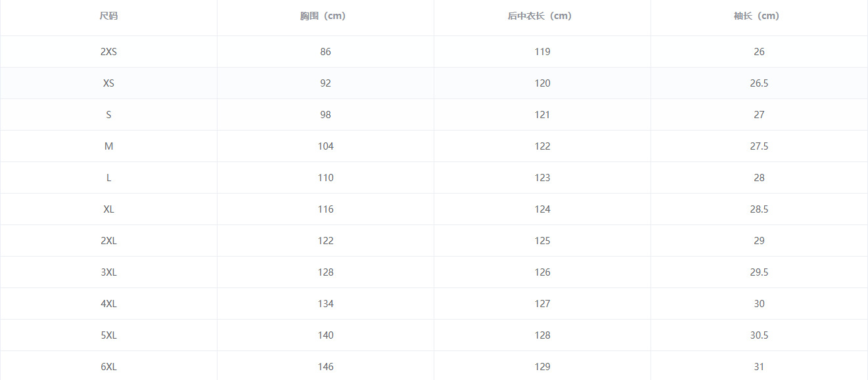This screenshot has height=380, width=868.
Task: Select the 6XL size cell
Action: point(108,367)
